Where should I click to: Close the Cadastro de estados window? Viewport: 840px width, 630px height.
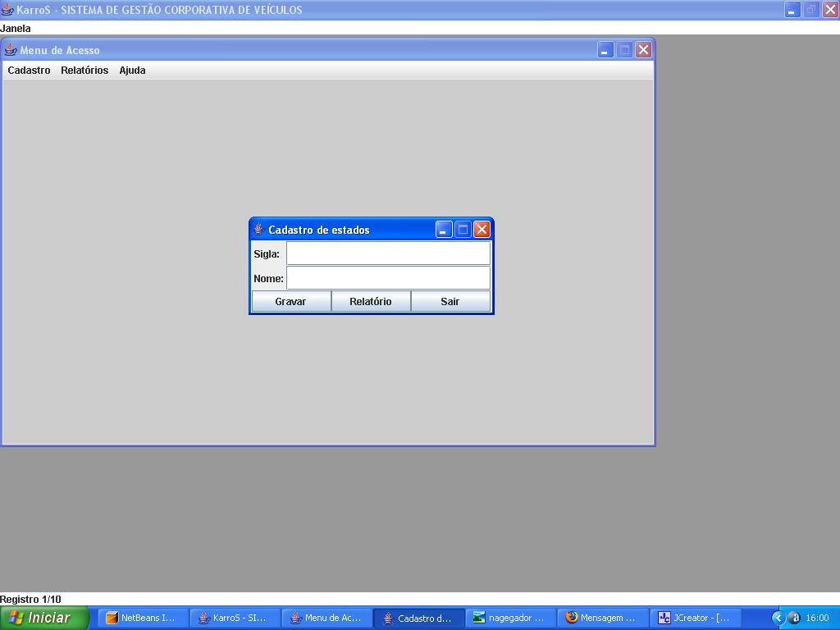[482, 230]
